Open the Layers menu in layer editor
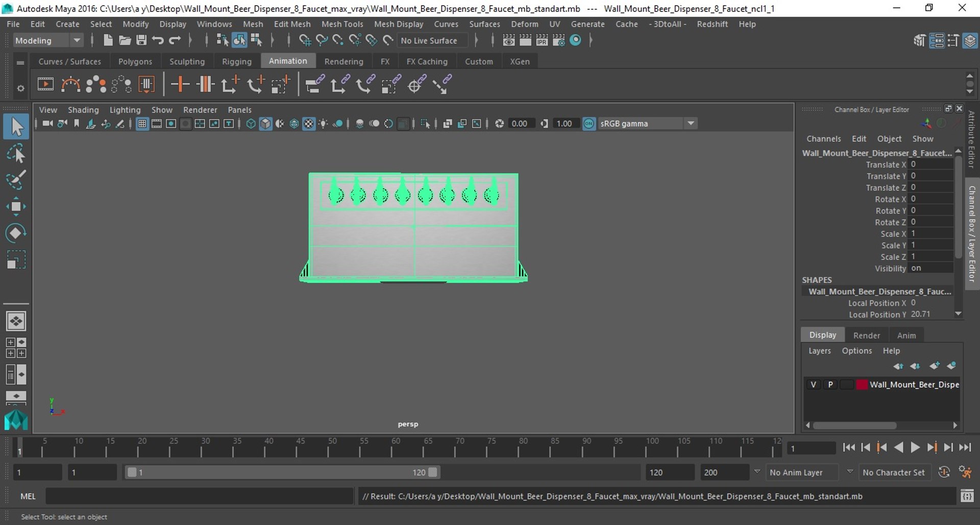This screenshot has height=525, width=980. click(819, 351)
